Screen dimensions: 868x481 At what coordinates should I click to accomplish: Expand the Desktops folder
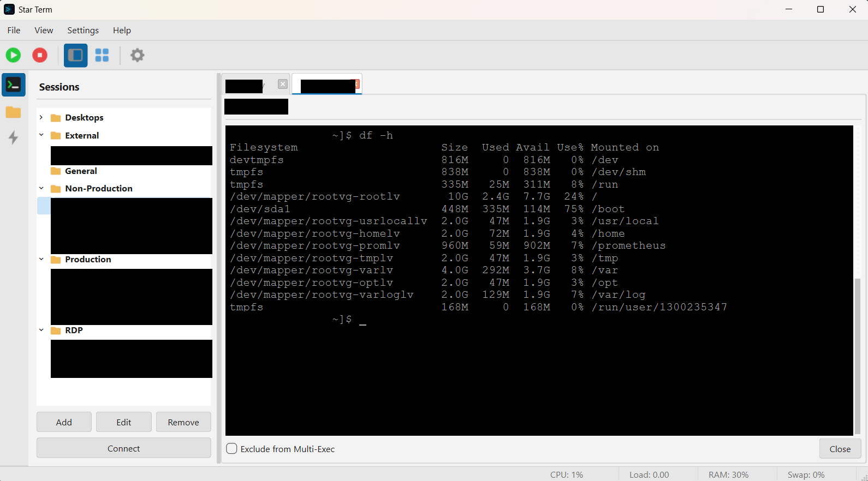41,117
